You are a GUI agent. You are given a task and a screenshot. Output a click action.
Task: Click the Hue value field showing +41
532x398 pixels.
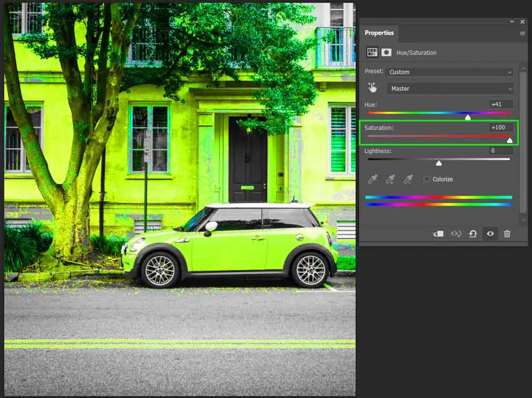pyautogui.click(x=501, y=104)
